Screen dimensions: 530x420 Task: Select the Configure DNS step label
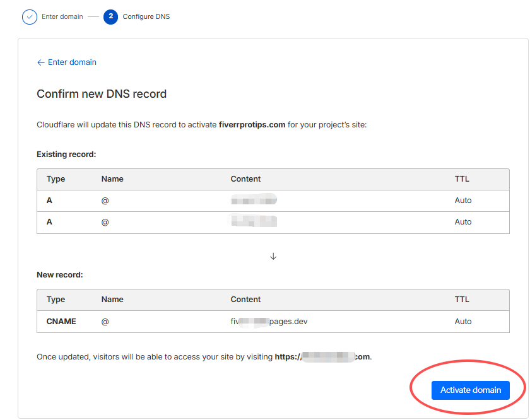point(146,16)
